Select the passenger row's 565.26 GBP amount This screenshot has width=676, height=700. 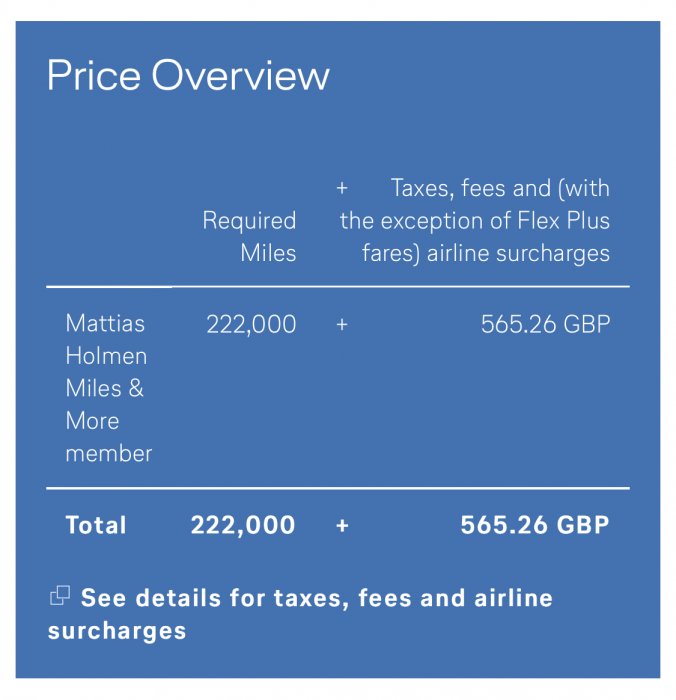(545, 324)
